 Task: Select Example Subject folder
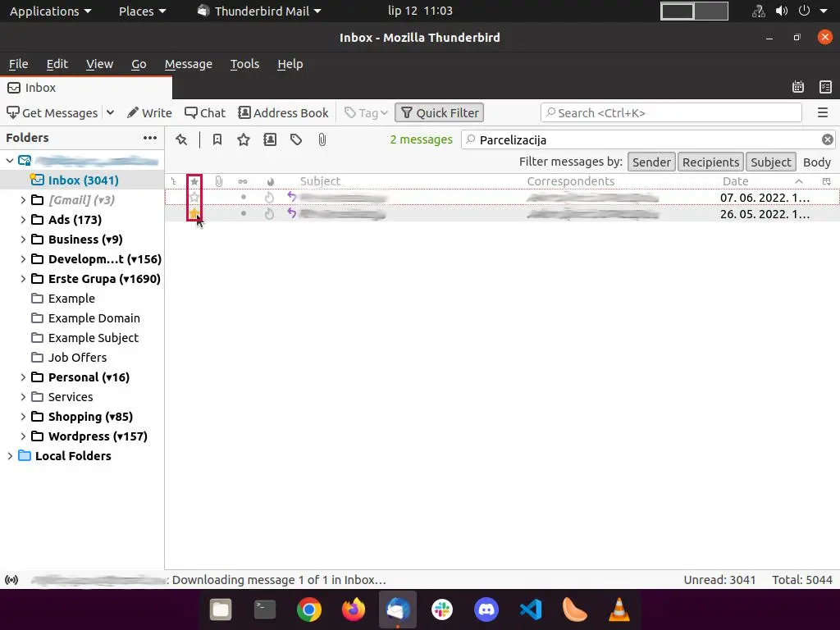point(82,338)
